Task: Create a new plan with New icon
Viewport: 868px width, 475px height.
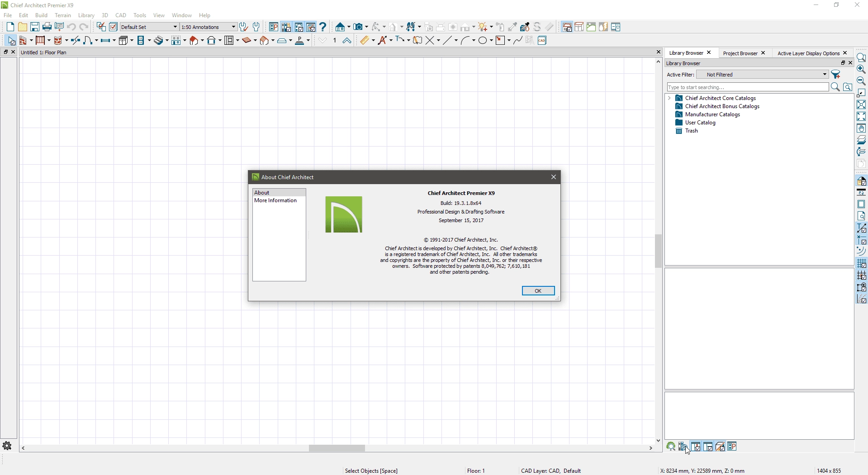Action: (x=10, y=27)
